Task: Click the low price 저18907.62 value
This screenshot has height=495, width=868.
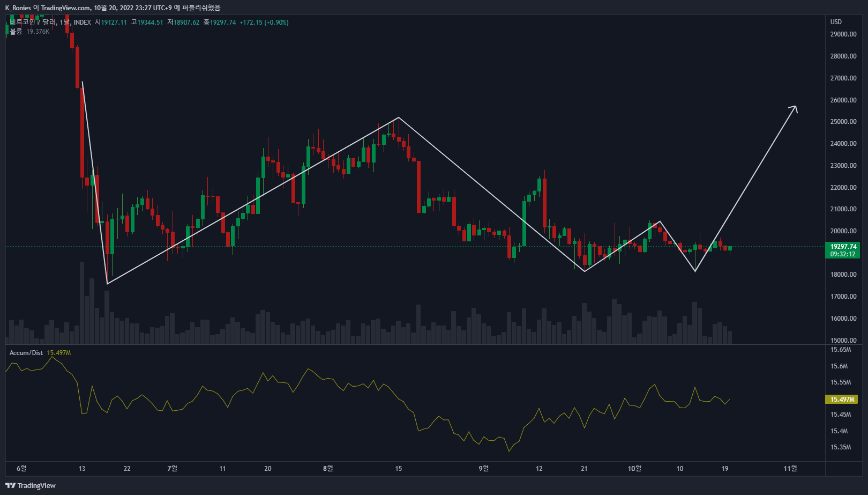Action: (x=183, y=23)
